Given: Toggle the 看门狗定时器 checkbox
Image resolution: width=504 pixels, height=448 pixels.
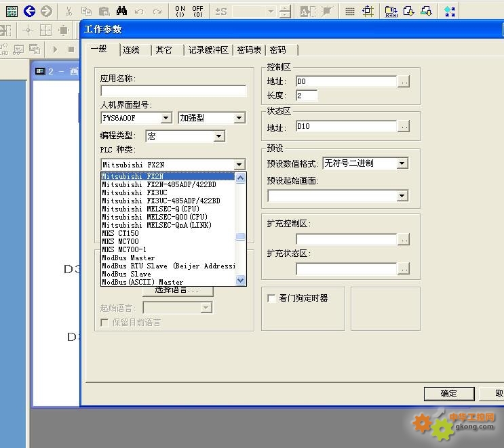Looking at the screenshot, I should (271, 298).
